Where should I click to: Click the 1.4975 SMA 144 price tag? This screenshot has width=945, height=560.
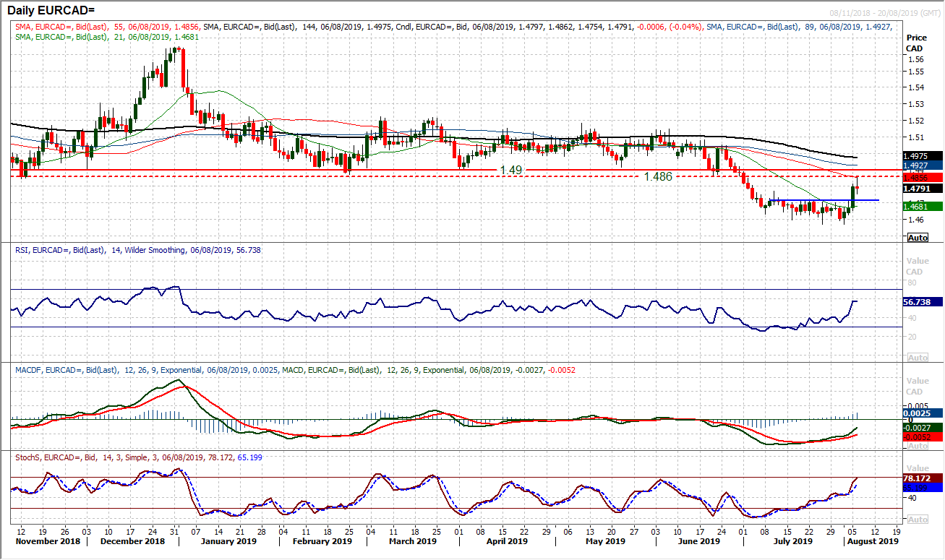pos(923,155)
